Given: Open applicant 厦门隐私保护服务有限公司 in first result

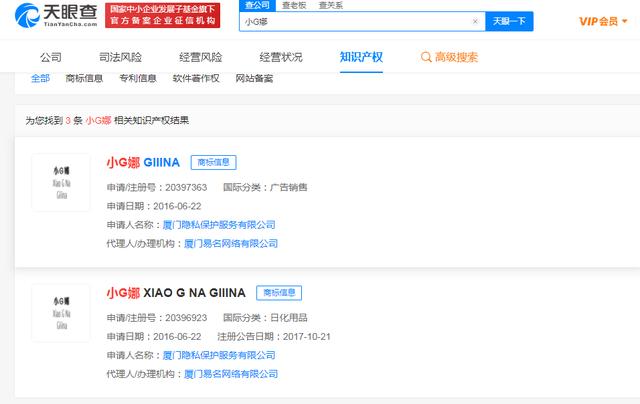Looking at the screenshot, I should pos(219,225).
